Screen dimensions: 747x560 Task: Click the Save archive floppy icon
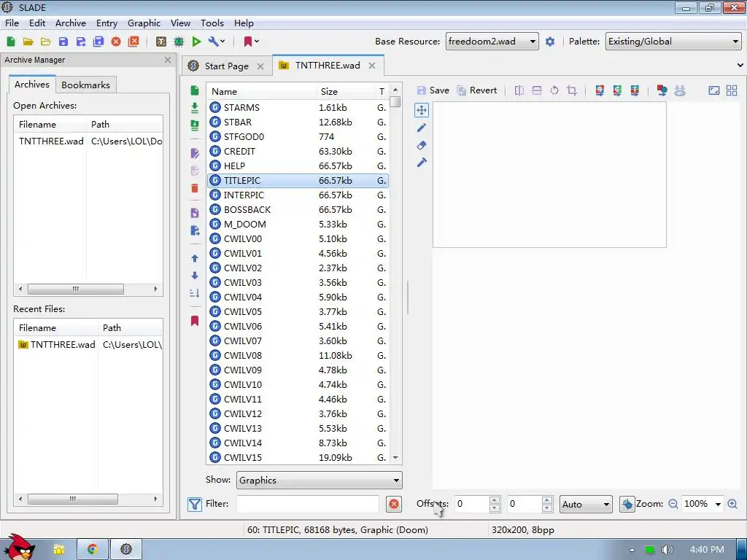click(x=63, y=42)
